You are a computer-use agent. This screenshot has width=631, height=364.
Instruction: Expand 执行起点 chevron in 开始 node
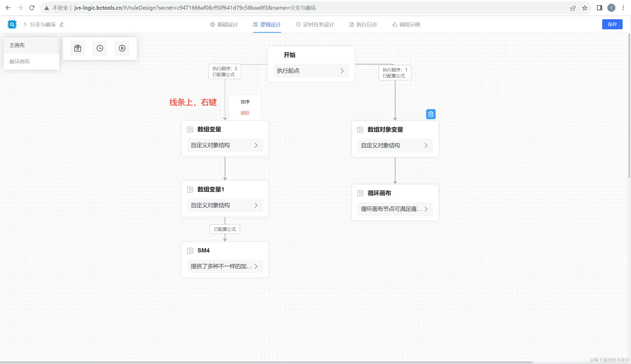(342, 71)
